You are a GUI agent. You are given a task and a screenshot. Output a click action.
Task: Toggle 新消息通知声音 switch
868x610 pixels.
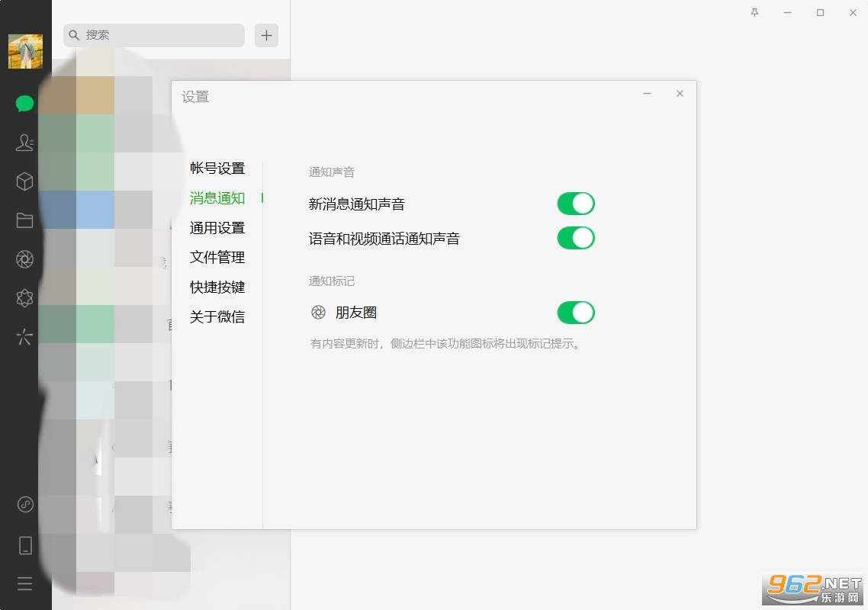(x=576, y=204)
